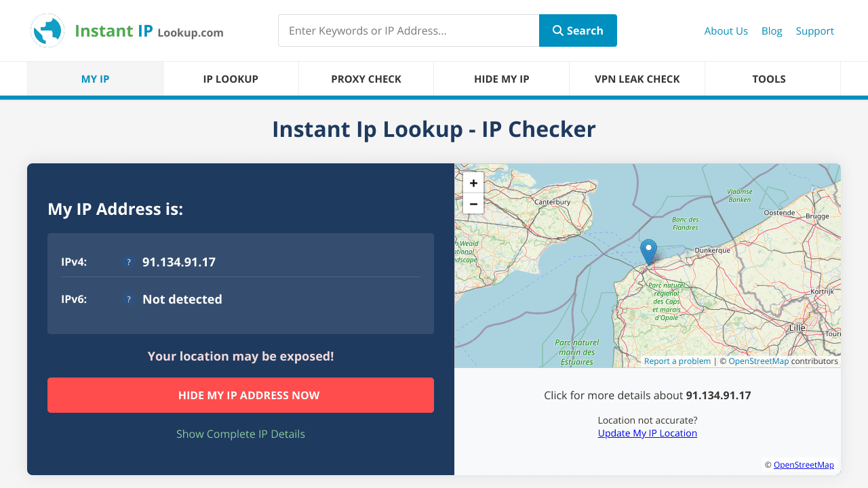Go to the HIDE MY IP tab
The width and height of the screenshot is (868, 488).
click(x=502, y=79)
